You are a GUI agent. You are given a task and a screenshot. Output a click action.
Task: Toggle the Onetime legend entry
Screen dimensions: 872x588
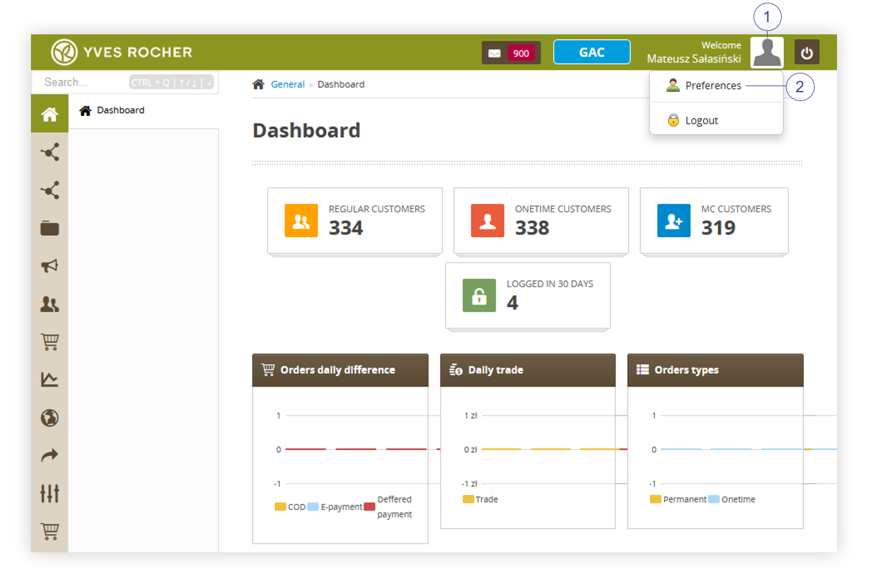click(x=732, y=499)
